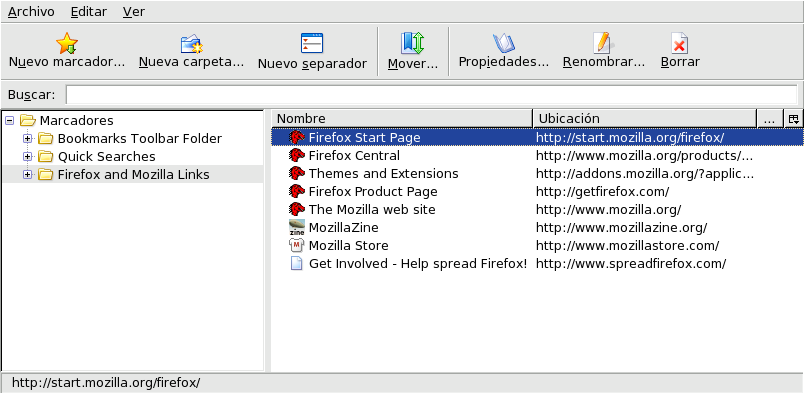Image resolution: width=804 pixels, height=394 pixels.
Task: Select the MozillaZine bookmark name
Action: [x=343, y=227]
